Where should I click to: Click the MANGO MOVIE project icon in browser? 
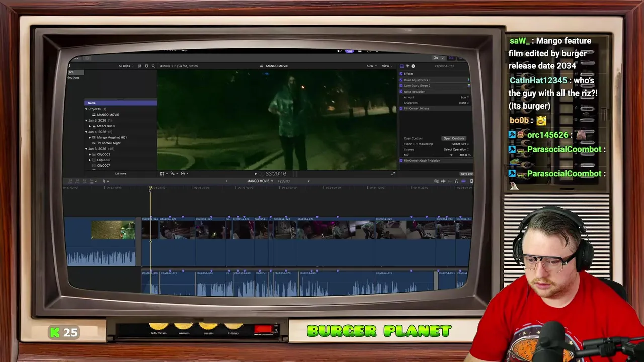point(94,115)
